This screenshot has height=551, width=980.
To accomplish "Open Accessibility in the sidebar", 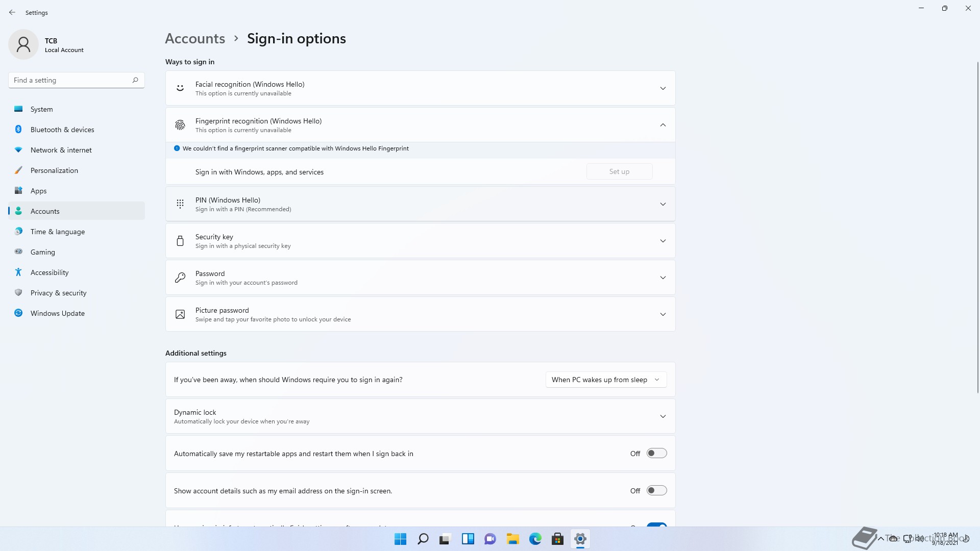I will point(77,272).
